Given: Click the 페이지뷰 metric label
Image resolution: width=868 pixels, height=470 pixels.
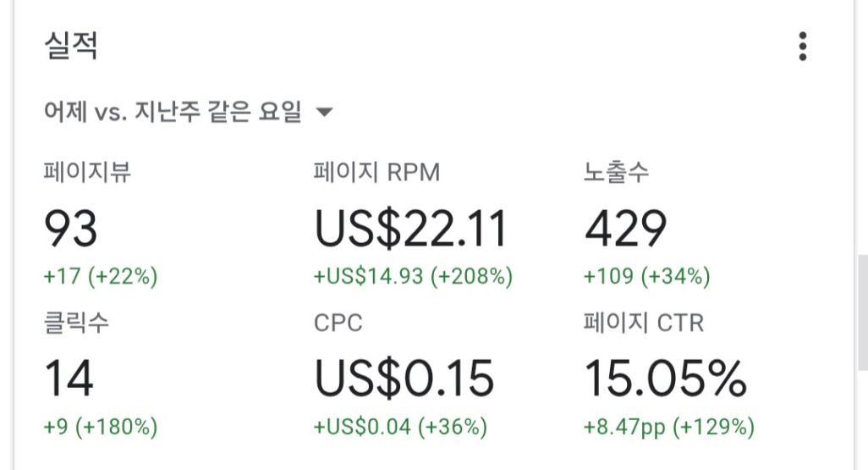Looking at the screenshot, I should [87, 173].
